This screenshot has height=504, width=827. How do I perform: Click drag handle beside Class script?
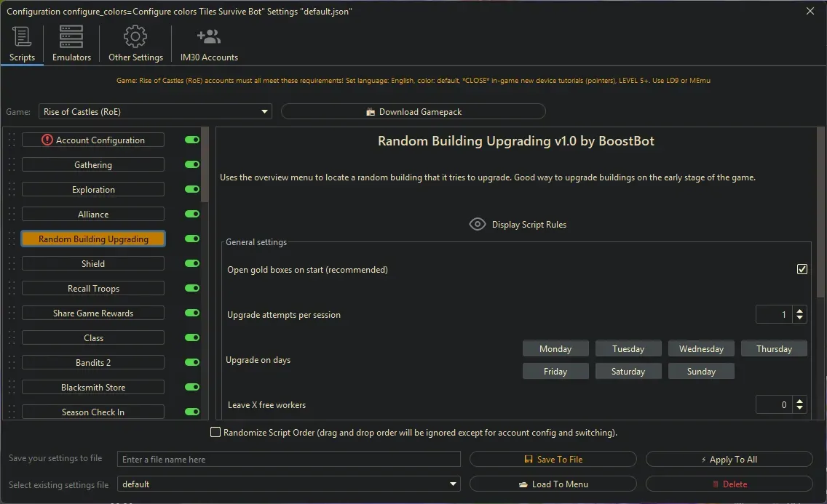tap(12, 337)
